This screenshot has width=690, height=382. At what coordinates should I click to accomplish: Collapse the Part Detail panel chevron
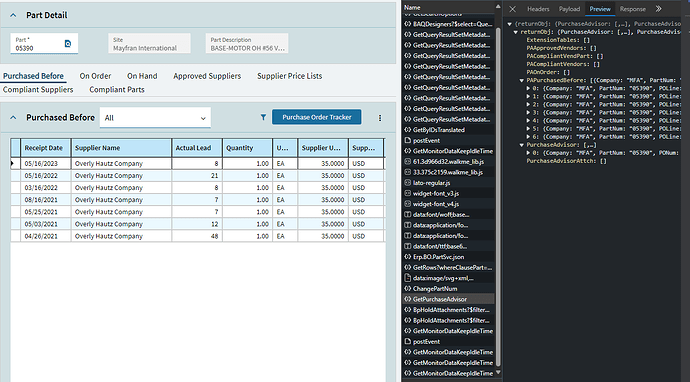click(13, 15)
